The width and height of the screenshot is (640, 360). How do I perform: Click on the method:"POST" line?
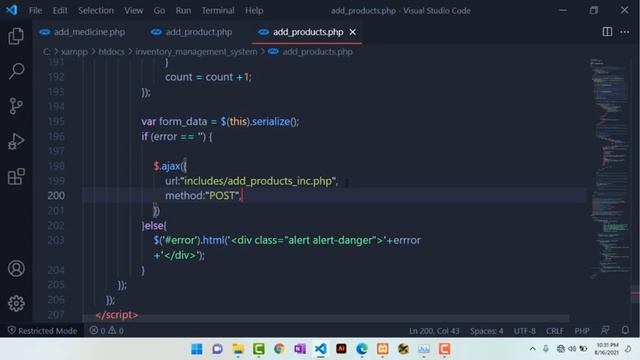coord(203,196)
